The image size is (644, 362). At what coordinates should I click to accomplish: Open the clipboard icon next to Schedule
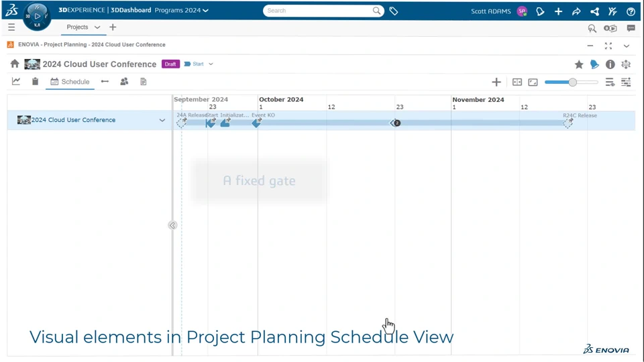[35, 82]
